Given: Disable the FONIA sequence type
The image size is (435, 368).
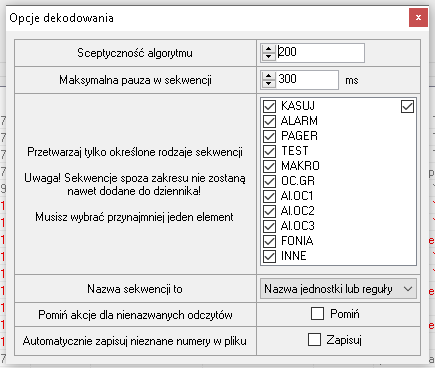Looking at the screenshot, I should (x=269, y=241).
